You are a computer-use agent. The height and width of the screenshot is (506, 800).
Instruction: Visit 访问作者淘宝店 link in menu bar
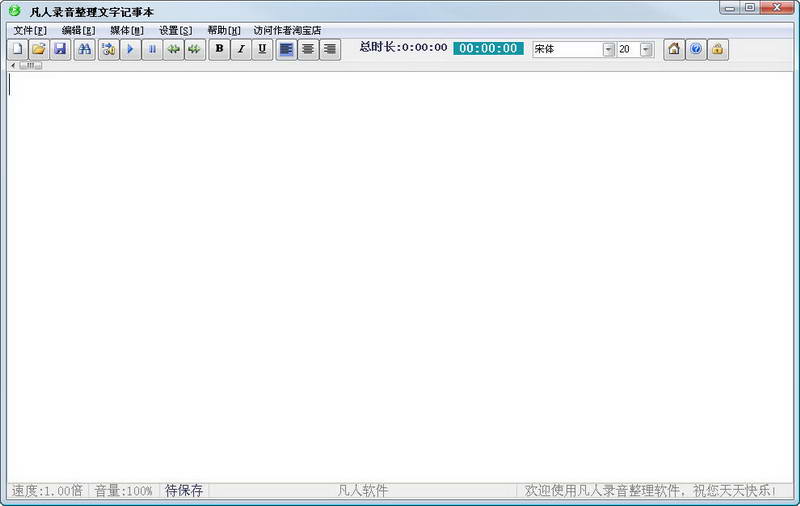287,31
